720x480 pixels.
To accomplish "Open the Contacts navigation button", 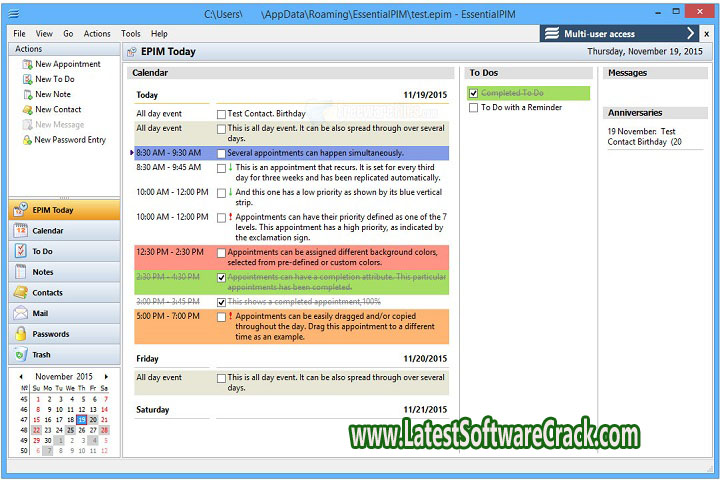I will click(x=64, y=292).
